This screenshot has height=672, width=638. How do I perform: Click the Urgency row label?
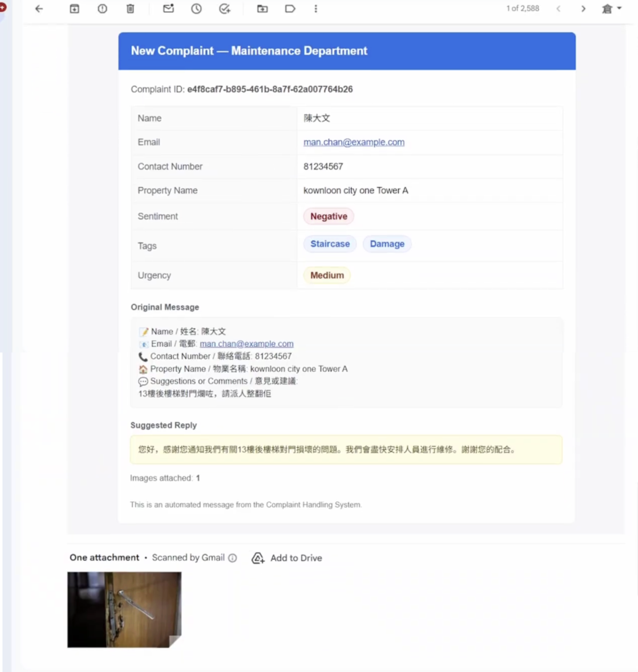pyautogui.click(x=154, y=275)
